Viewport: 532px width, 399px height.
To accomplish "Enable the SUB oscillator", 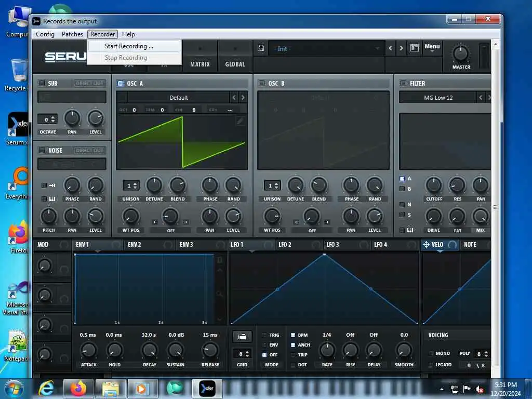I will coord(42,83).
